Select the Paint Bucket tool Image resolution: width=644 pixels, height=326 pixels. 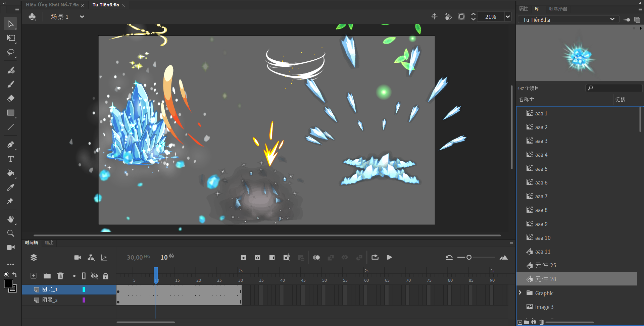click(x=11, y=173)
